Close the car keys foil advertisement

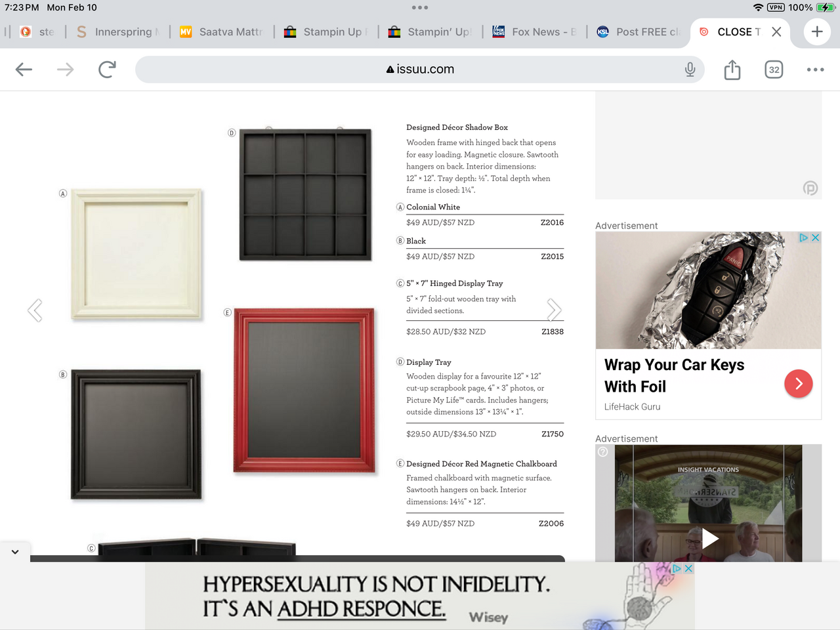point(816,238)
